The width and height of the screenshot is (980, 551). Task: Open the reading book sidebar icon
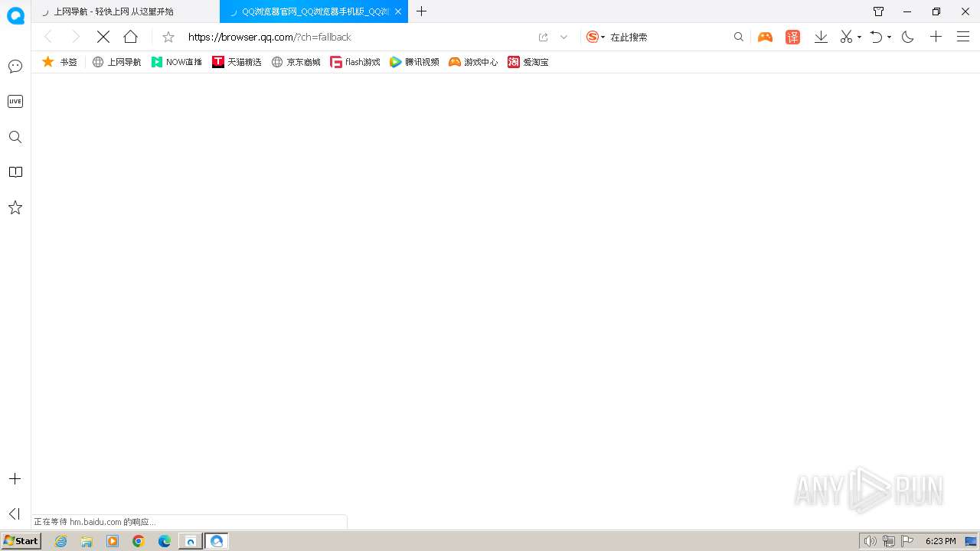[x=15, y=172]
